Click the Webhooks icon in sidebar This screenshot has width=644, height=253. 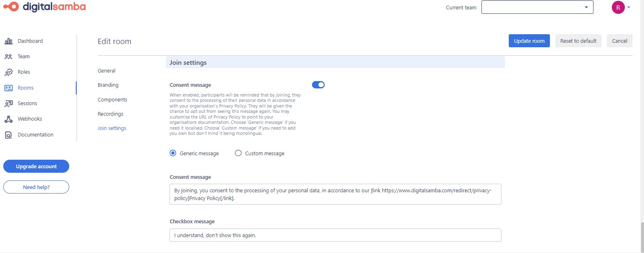[8, 119]
